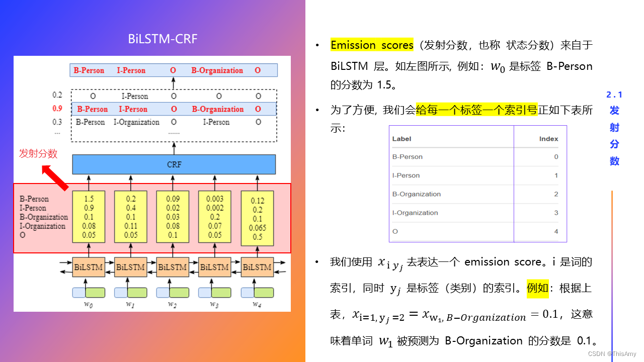This screenshot has width=644, height=362.
Task: Click the red 发射分数 label
Action: [x=38, y=154]
